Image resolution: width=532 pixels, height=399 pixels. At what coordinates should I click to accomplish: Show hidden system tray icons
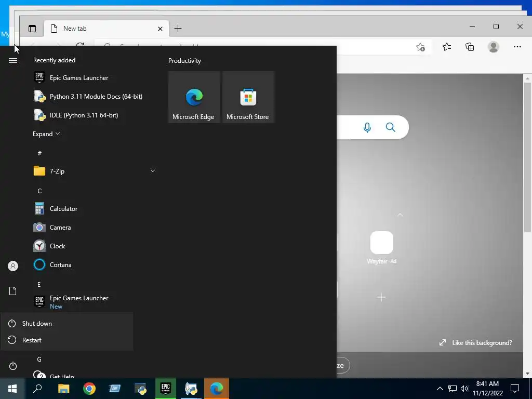(440, 389)
